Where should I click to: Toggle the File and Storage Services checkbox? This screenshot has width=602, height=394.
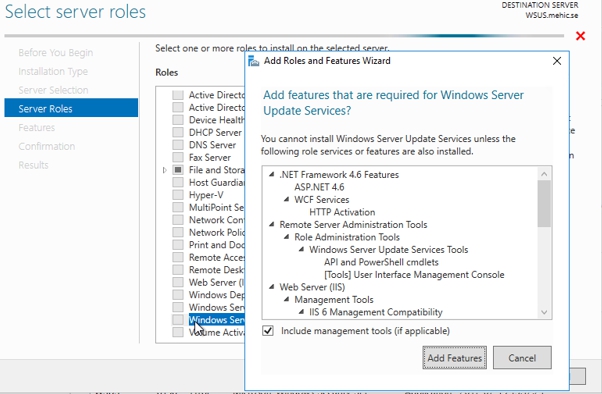(x=178, y=170)
